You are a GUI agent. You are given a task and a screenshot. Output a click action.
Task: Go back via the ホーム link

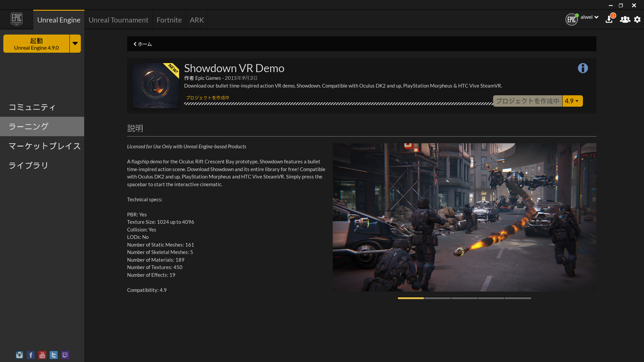click(143, 44)
